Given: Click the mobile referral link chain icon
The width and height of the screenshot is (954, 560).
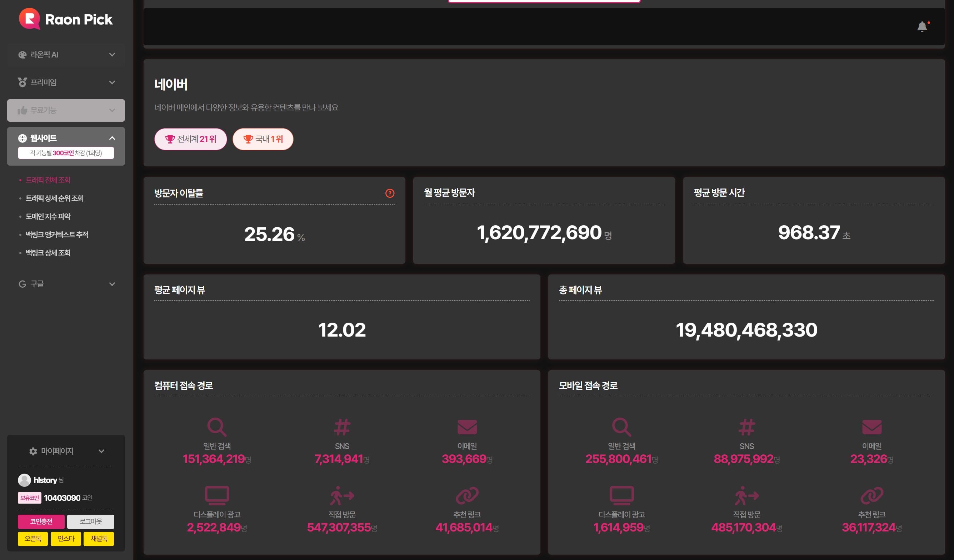Looking at the screenshot, I should pyautogui.click(x=871, y=495).
